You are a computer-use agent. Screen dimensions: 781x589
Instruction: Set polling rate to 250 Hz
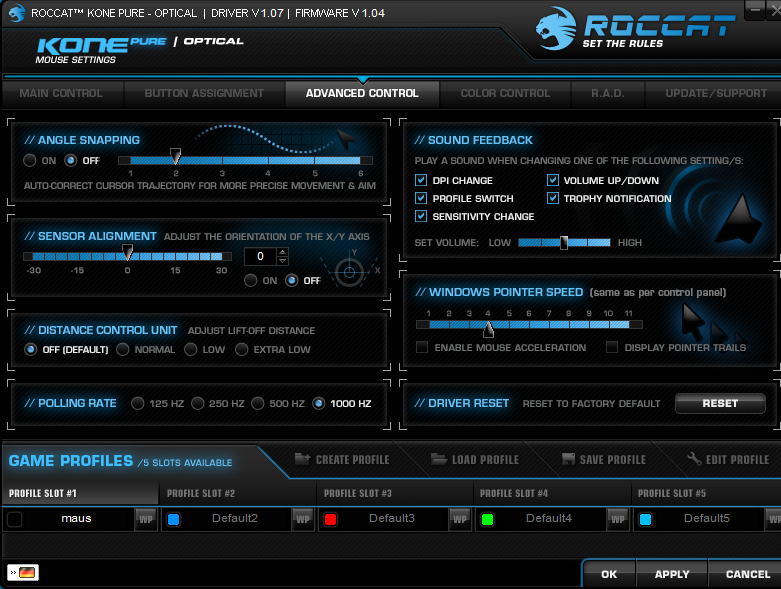click(x=198, y=403)
